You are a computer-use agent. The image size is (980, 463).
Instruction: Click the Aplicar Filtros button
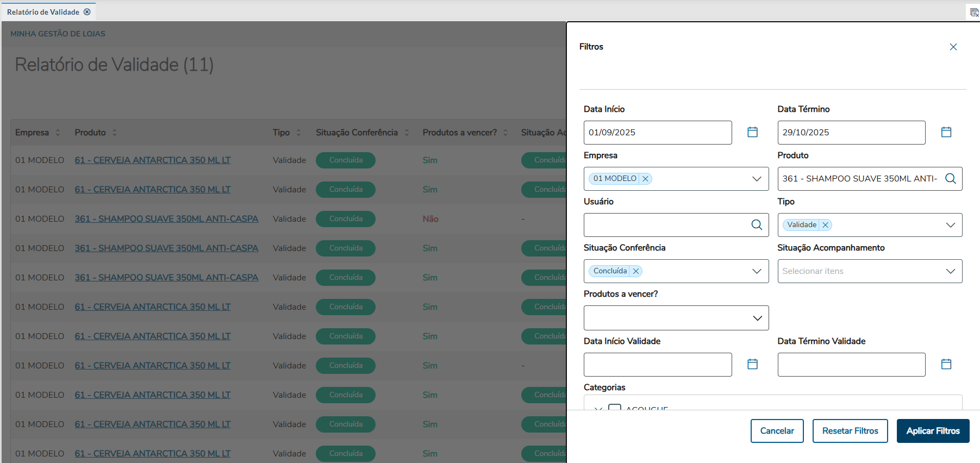(x=933, y=431)
